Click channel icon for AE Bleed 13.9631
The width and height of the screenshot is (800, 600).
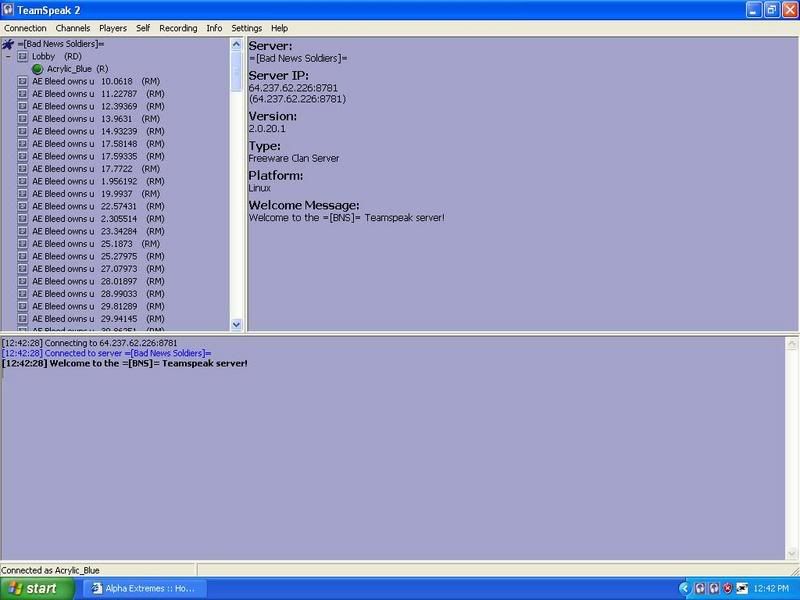[x=22, y=119]
